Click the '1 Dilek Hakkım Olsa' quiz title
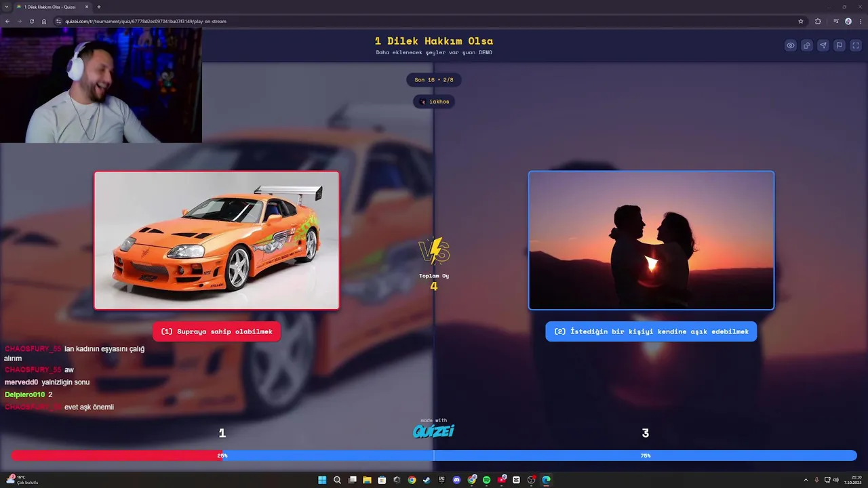The width and height of the screenshot is (868, 488). [x=434, y=41]
